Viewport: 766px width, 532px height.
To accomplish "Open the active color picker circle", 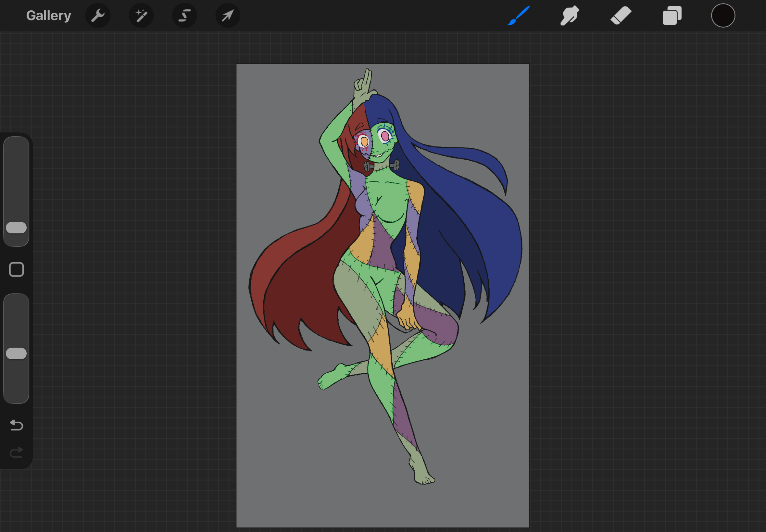I will (723, 16).
